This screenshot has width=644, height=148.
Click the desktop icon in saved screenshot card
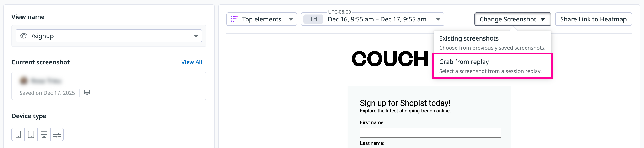[87, 93]
